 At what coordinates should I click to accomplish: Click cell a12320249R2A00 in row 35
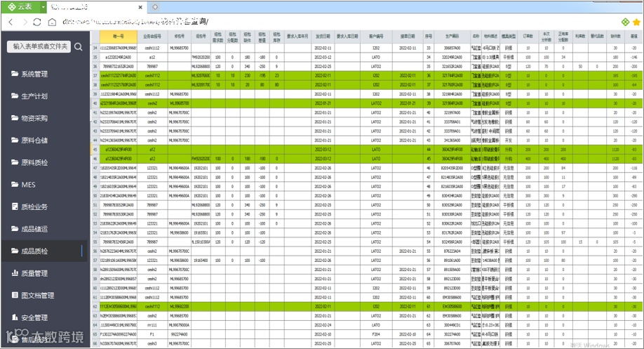point(119,57)
